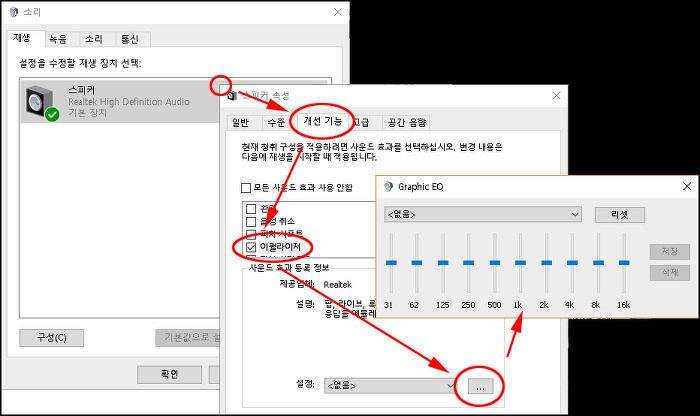Click 확인 in the 소리 window
The width and height of the screenshot is (700, 416).
169,374
